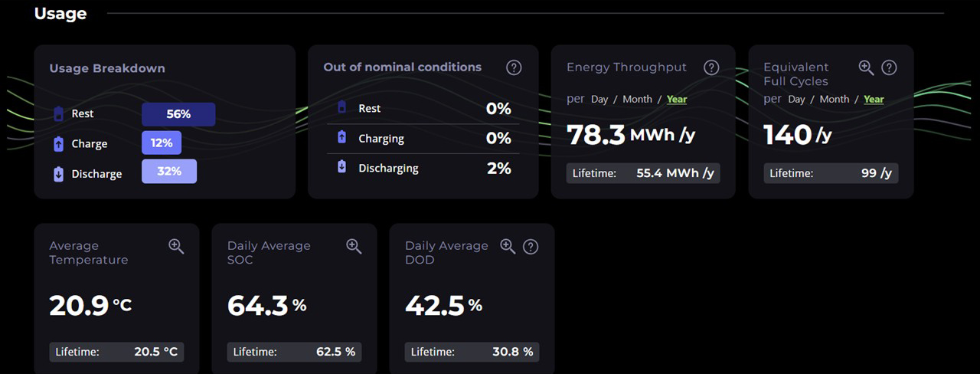The image size is (980, 374).
Task: Switch Energy Throughput to per Month
Action: coord(637,100)
